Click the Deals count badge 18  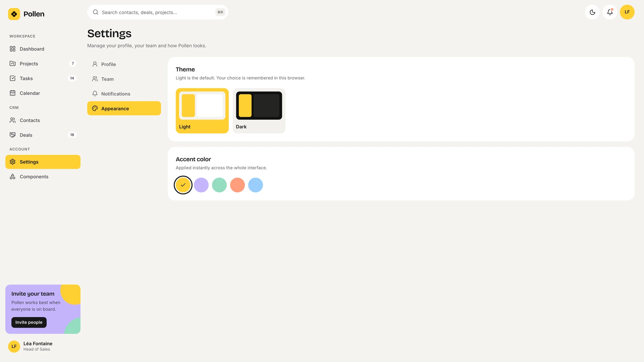click(72, 135)
